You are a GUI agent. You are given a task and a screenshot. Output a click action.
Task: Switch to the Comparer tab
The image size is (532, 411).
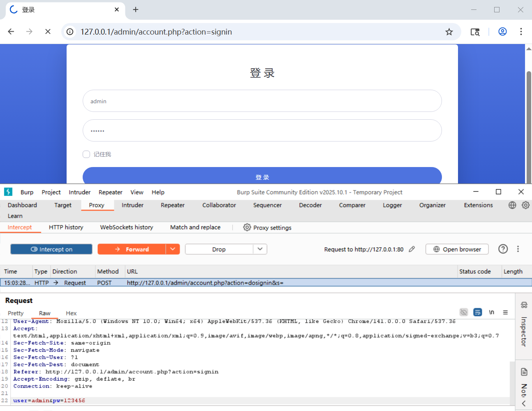[352, 205]
